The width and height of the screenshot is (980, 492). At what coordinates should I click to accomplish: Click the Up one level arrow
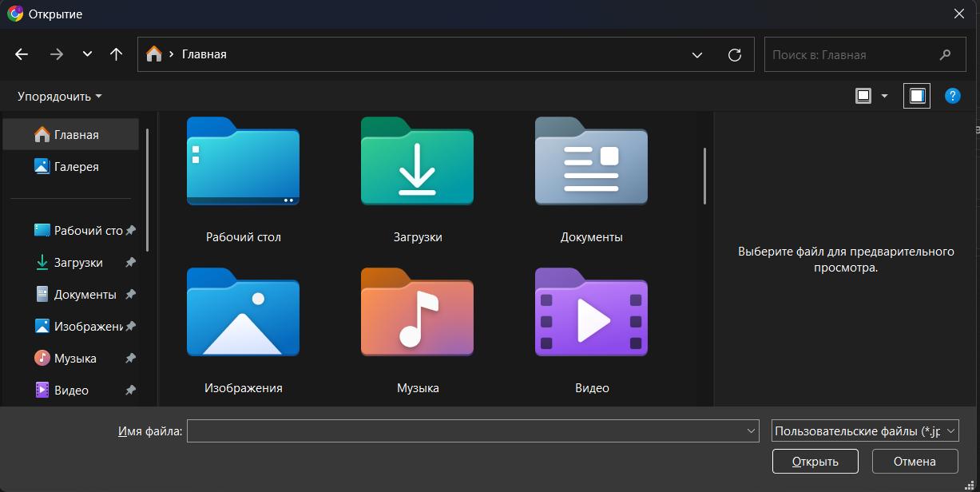117,54
